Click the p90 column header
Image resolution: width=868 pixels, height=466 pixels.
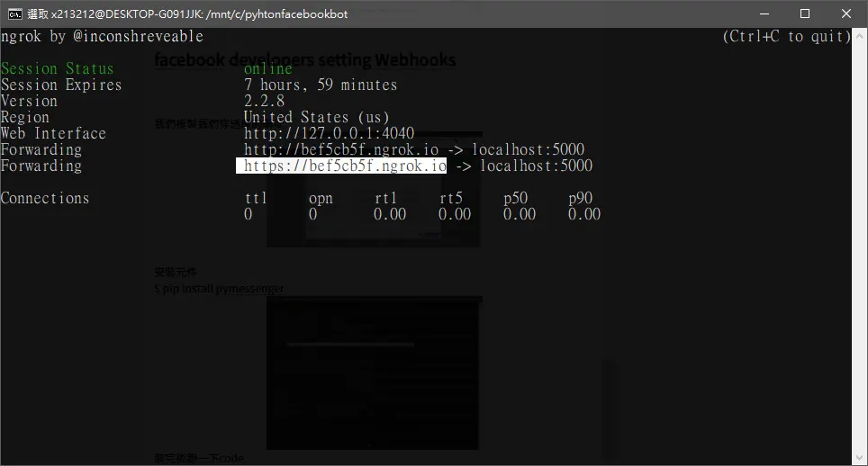pyautogui.click(x=580, y=198)
